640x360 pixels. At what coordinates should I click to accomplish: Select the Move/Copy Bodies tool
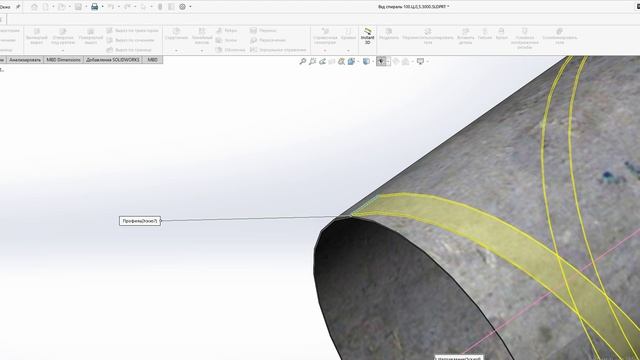click(x=427, y=36)
